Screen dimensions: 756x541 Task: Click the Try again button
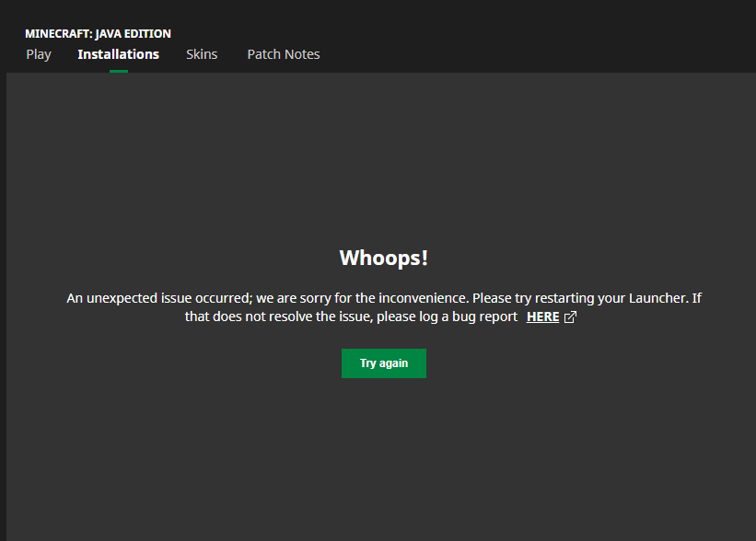coord(384,363)
